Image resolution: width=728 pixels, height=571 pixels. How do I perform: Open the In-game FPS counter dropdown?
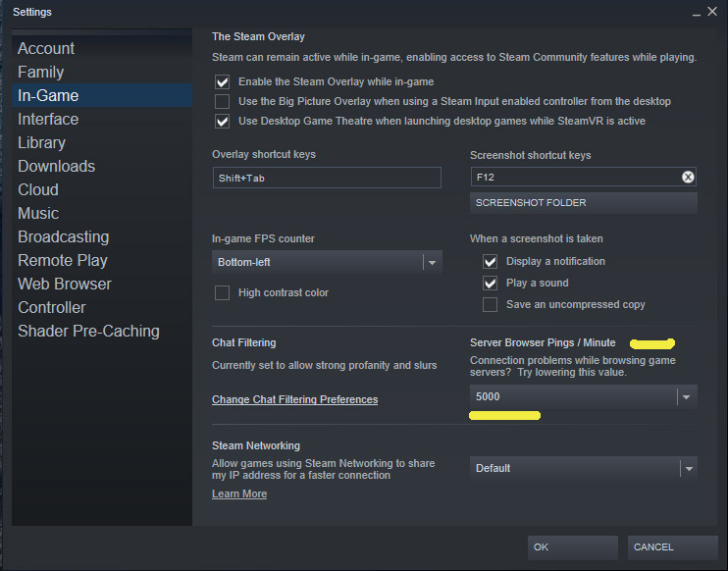[327, 262]
